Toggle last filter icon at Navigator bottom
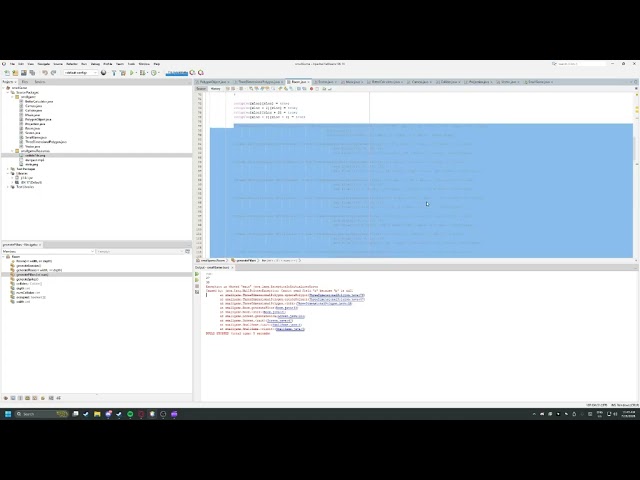640x480 pixels. tap(58, 398)
